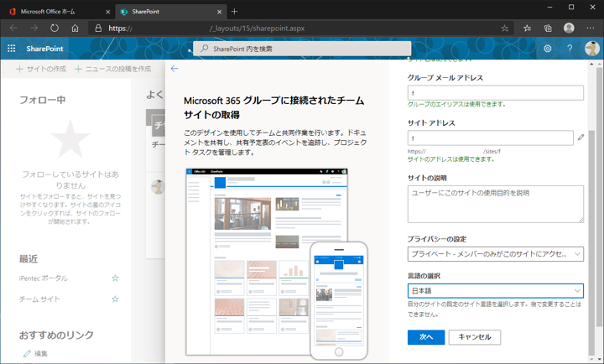
Task: Click the サイトの説明 text area
Action: [496, 204]
